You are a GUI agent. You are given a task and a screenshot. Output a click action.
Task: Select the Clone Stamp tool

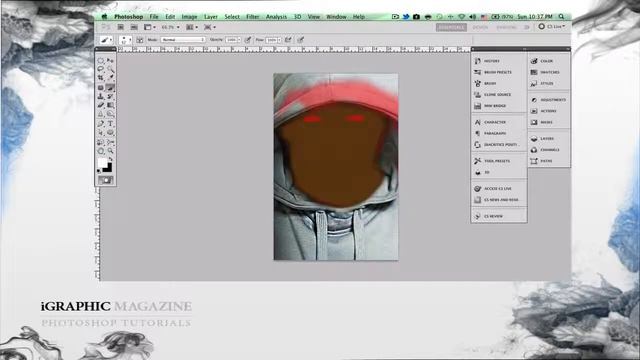[101, 97]
